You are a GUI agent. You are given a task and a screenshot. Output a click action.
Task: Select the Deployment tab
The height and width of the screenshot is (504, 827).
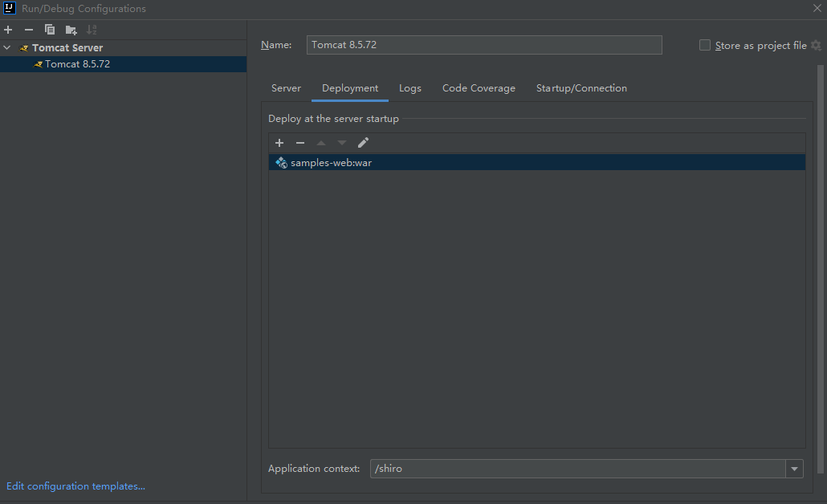pyautogui.click(x=350, y=88)
